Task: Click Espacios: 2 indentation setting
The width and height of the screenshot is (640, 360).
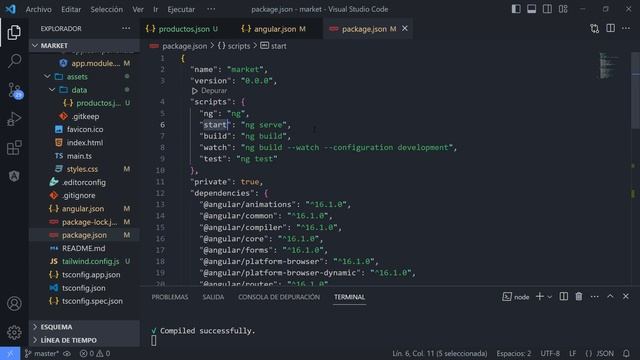Action: [x=514, y=353]
